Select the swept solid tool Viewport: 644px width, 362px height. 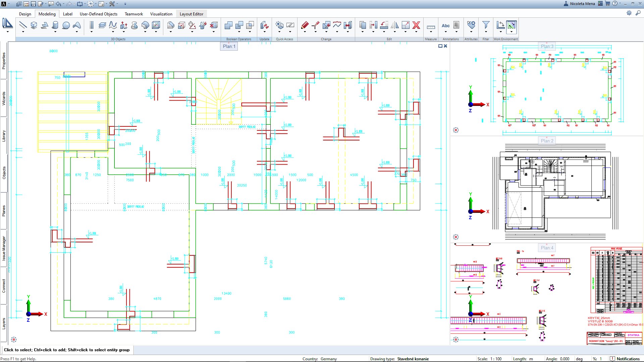point(145,25)
